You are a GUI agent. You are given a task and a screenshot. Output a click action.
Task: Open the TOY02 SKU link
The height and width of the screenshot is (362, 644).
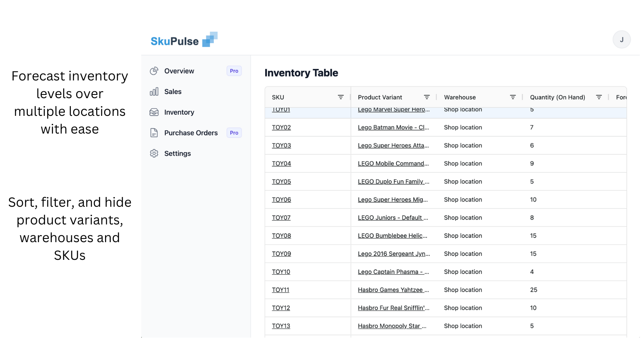click(x=281, y=128)
